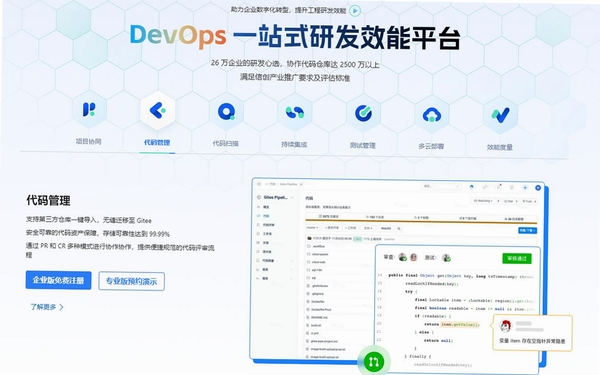Viewport: 600px width, 375px height.
Task: Play the intro video next to the slogan
Action: [x=355, y=11]
